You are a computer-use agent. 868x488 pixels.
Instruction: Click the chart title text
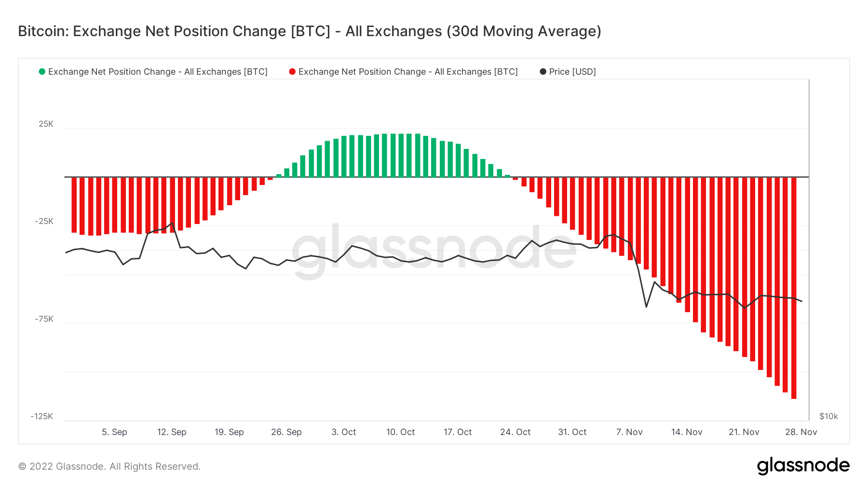[x=310, y=31]
